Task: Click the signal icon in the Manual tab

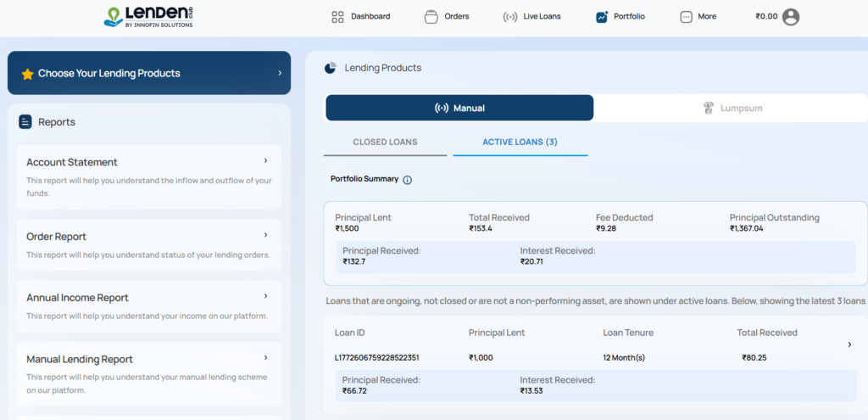Action: (442, 108)
